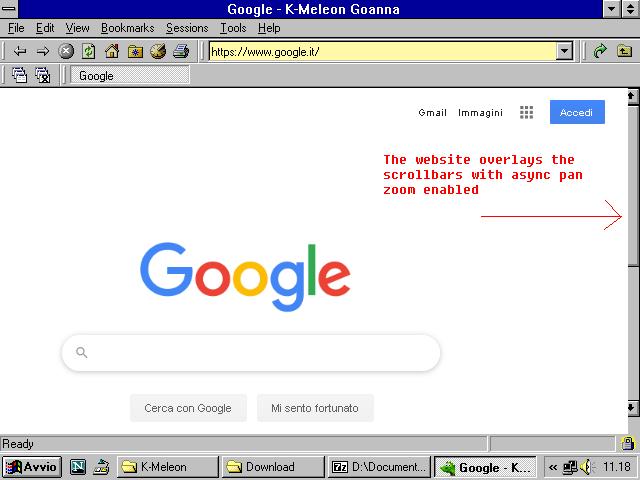Click inside the Google search field
This screenshot has height=480, width=640.
pyautogui.click(x=251, y=353)
